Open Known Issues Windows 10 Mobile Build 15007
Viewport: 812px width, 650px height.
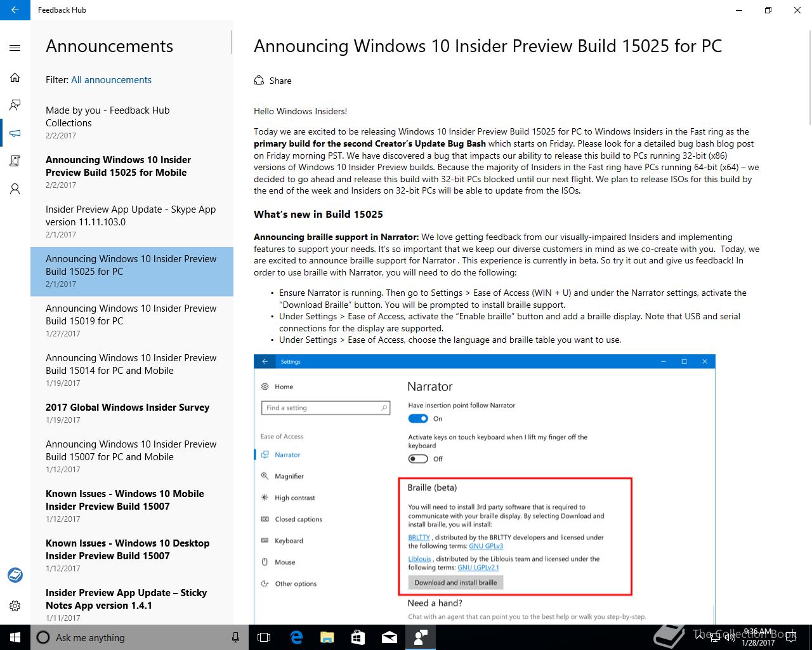[x=132, y=506]
